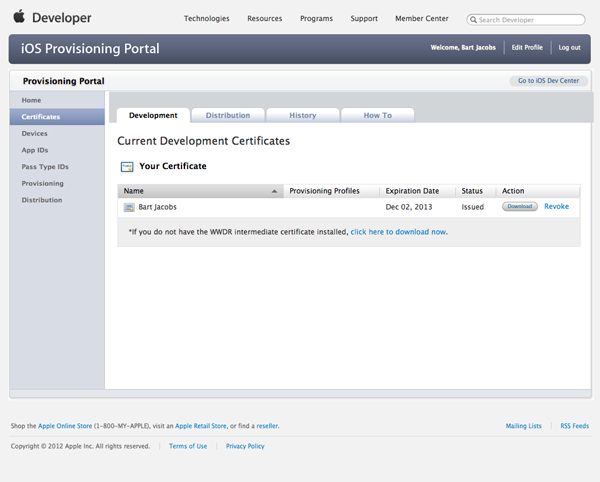Switch to the Distribution tab
The height and width of the screenshot is (482, 600).
(228, 116)
